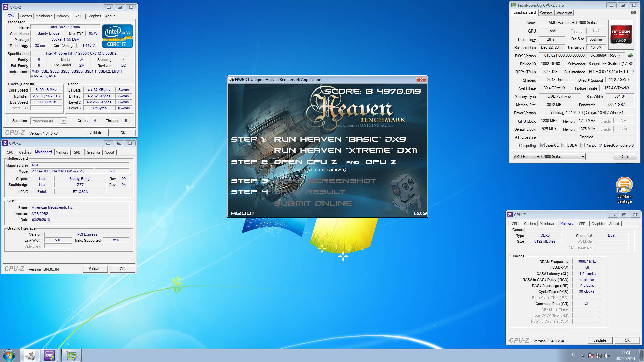Open CPU tab in Mainboard CPU-Z window
This screenshot has height=362, width=644.
(x=10, y=152)
